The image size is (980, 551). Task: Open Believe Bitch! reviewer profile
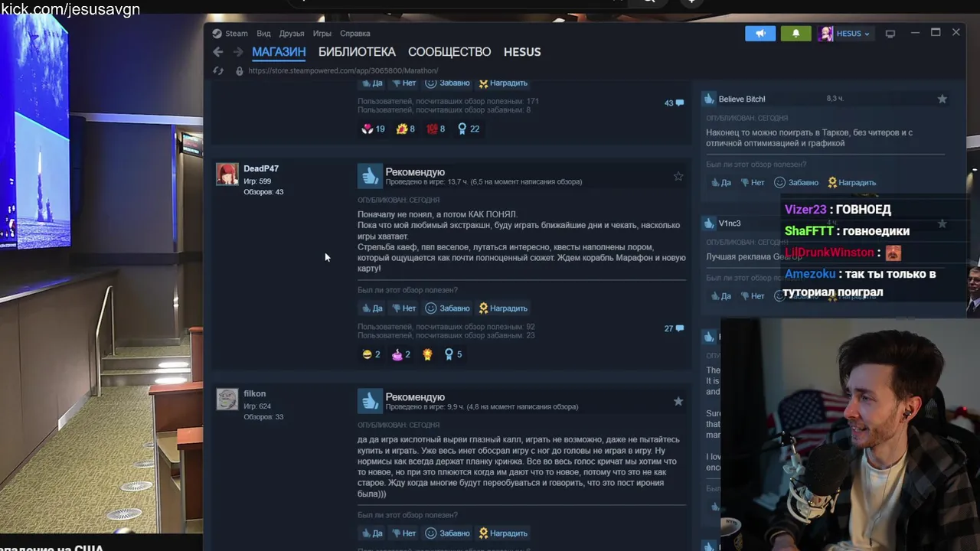[742, 99]
